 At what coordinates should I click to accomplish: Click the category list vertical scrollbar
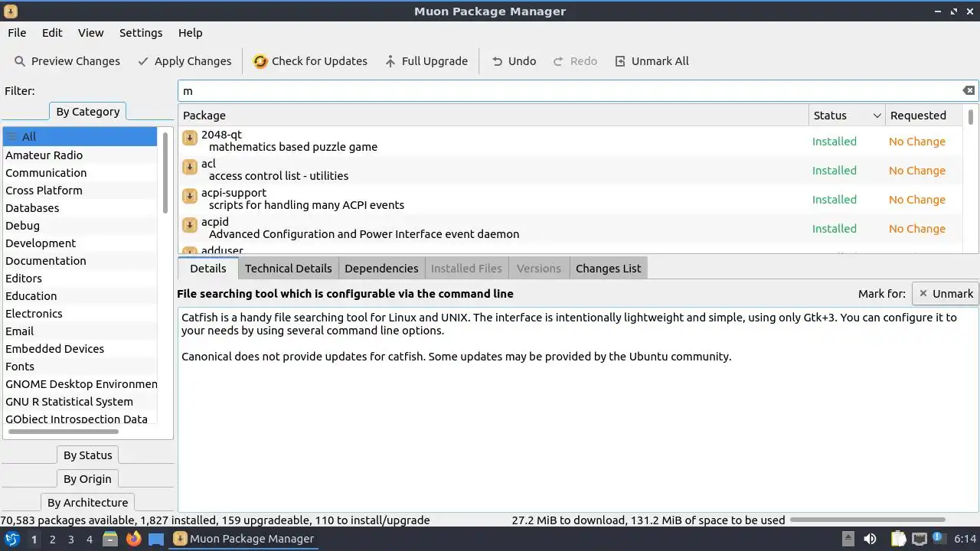pos(165,172)
